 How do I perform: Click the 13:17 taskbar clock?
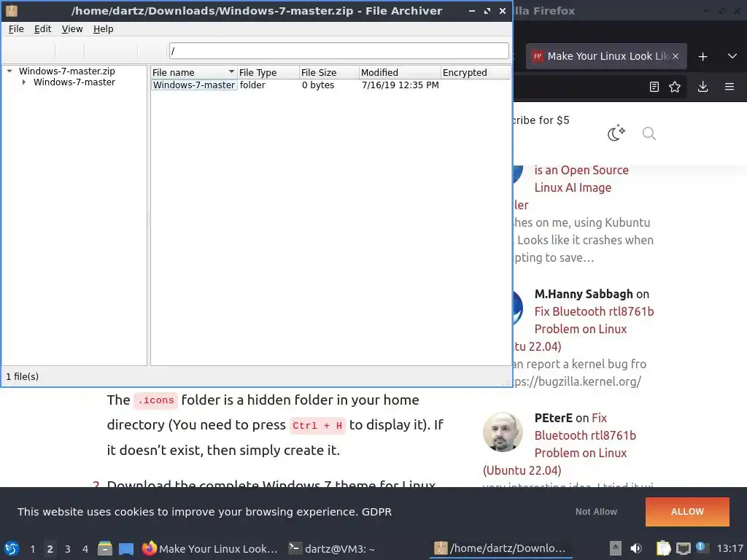coord(729,548)
